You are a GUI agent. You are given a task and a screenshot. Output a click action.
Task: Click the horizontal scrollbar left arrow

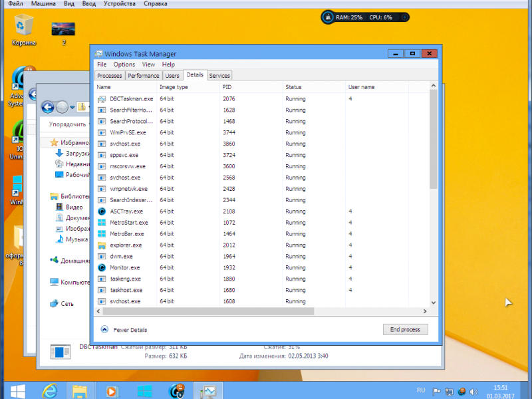coord(98,311)
